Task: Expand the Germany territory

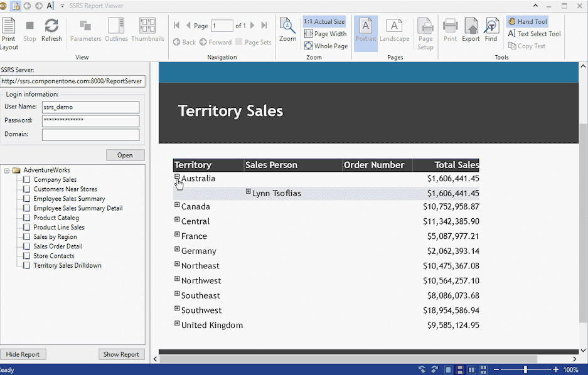Action: 177,249
